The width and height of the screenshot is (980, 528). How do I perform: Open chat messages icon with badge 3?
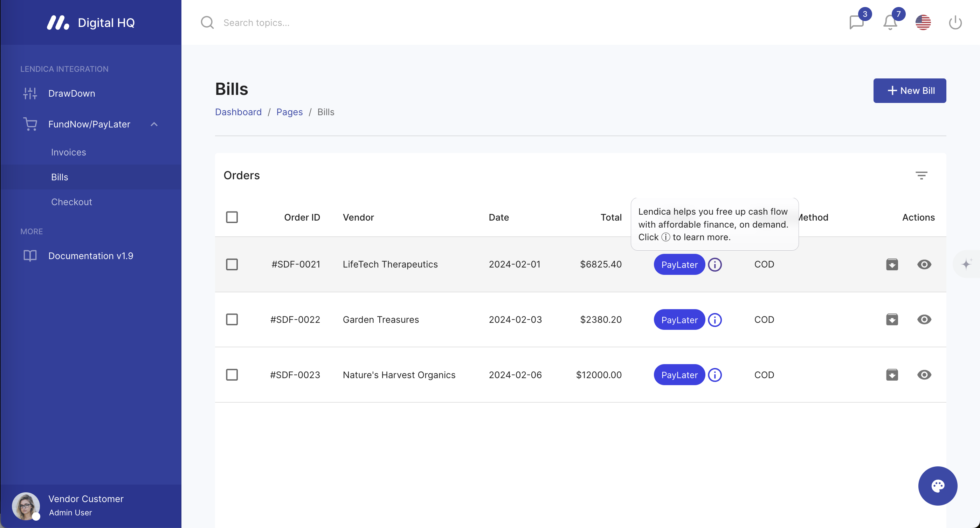coord(856,22)
